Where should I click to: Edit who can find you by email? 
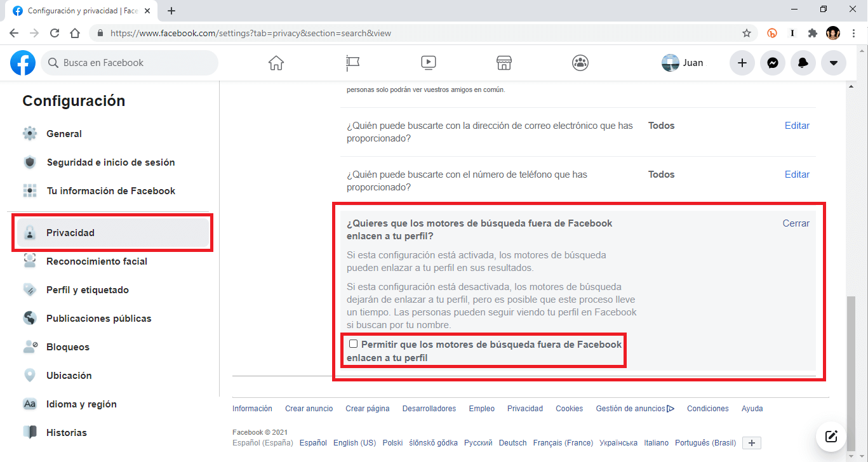click(797, 126)
